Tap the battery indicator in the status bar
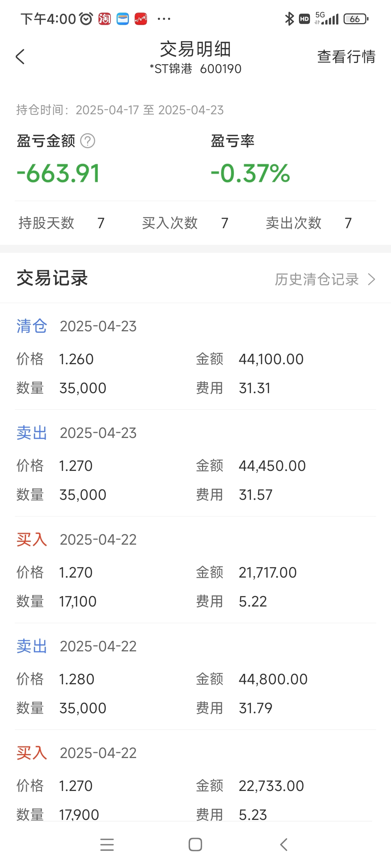The width and height of the screenshot is (391, 868). point(356,19)
